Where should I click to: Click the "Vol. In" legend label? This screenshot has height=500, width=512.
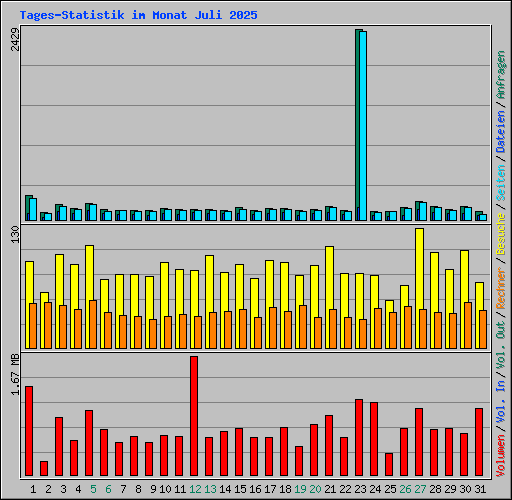501,401
